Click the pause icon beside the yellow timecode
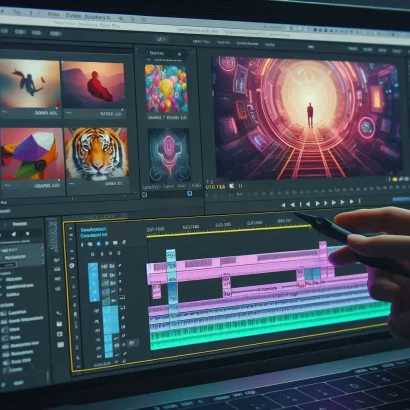Viewport: 410px width, 410px height. point(240,186)
